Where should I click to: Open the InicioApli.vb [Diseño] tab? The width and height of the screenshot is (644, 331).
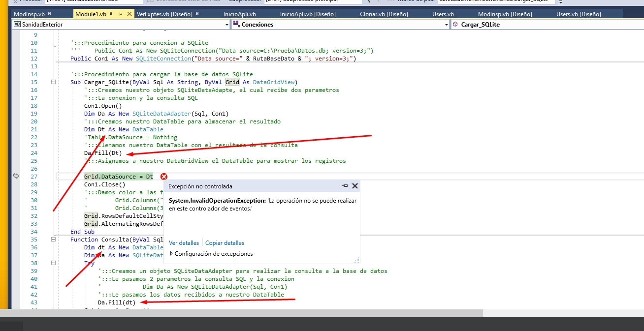tap(308, 14)
